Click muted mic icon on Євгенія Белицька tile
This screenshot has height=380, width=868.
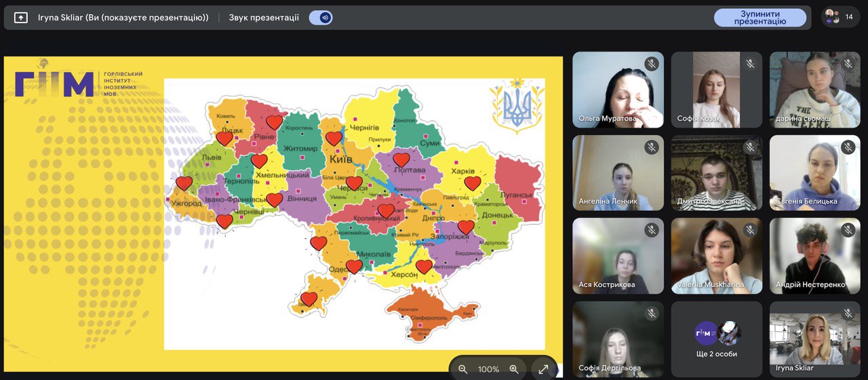tap(848, 147)
